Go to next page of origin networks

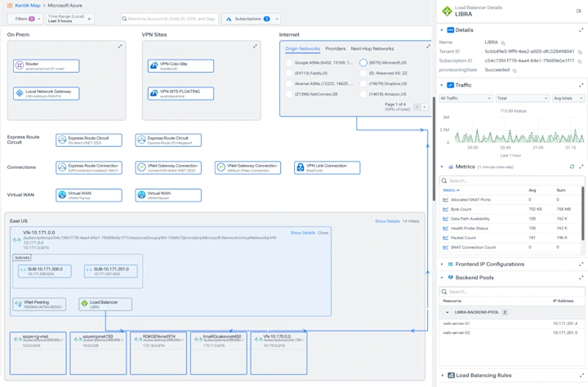click(x=425, y=107)
